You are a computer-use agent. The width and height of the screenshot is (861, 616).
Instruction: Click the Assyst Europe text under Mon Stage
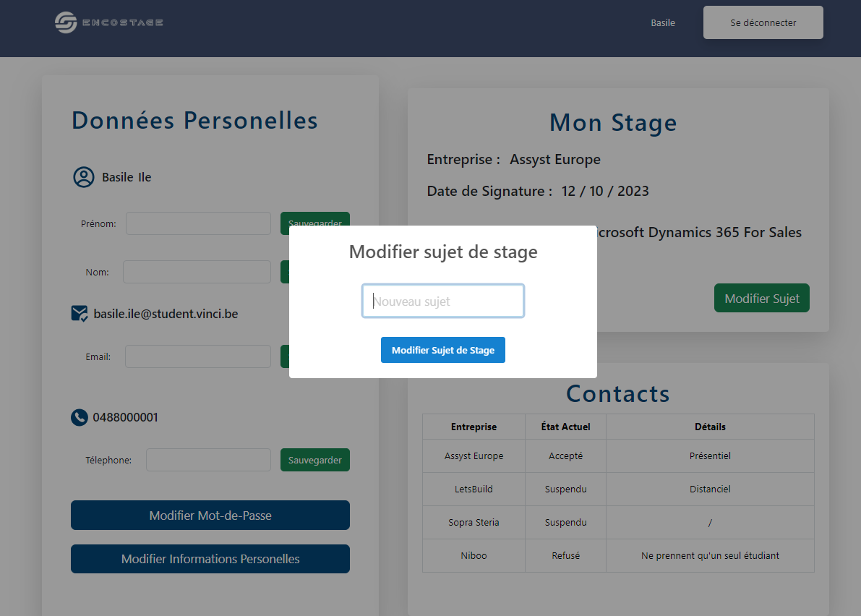(x=555, y=159)
